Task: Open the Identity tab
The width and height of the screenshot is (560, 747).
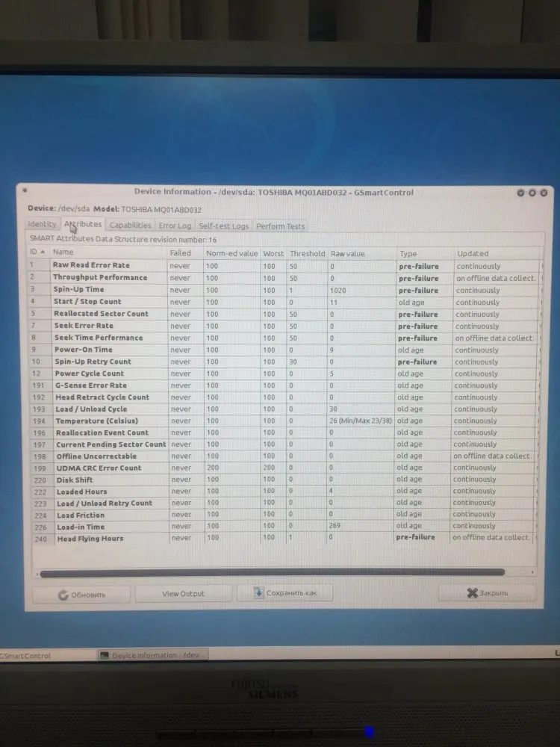Action: (42, 224)
